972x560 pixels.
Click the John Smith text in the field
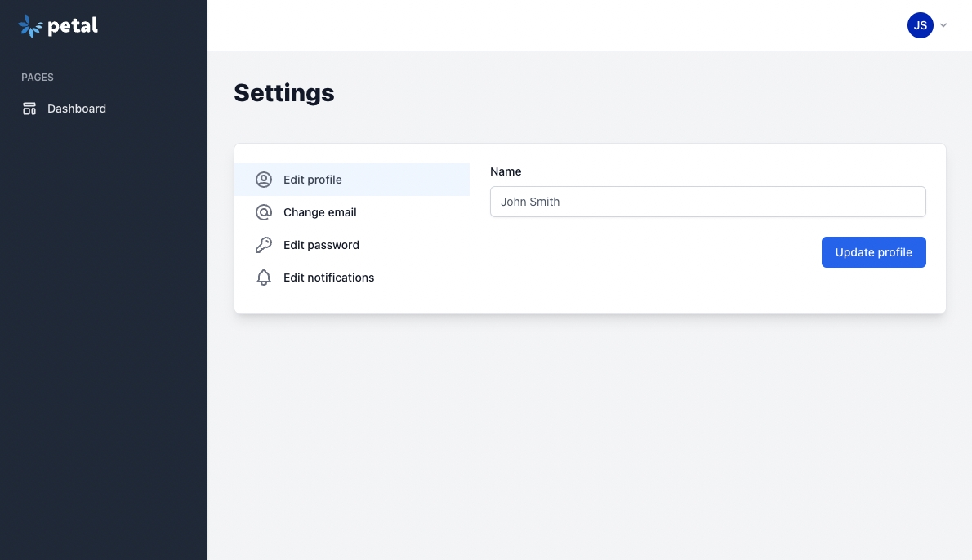[530, 202]
